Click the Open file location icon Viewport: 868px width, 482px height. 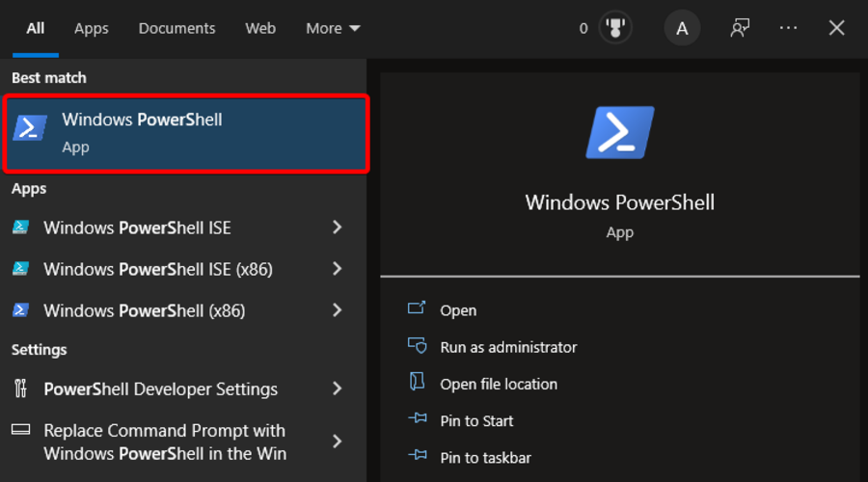click(x=417, y=383)
